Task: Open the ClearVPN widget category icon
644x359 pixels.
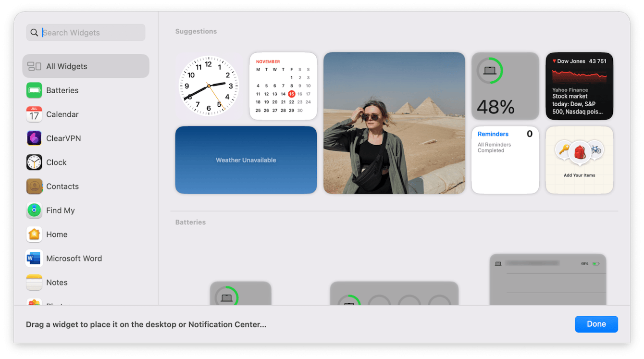Action: pos(34,138)
